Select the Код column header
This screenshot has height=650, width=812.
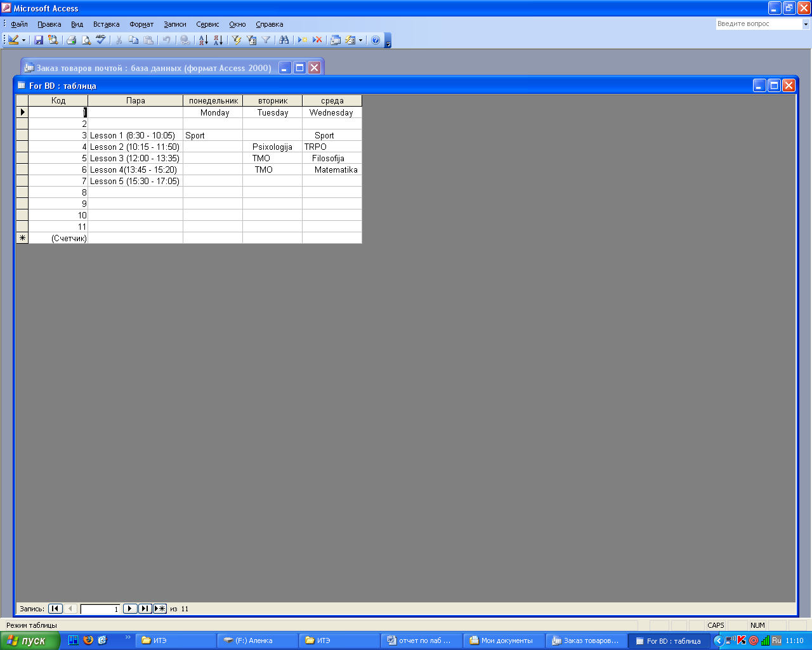pos(58,100)
